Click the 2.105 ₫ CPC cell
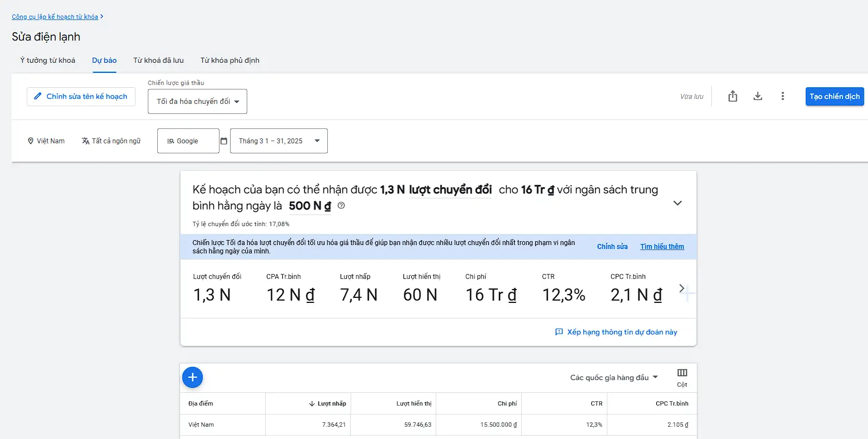The width and height of the screenshot is (868, 439). pyautogui.click(x=678, y=425)
